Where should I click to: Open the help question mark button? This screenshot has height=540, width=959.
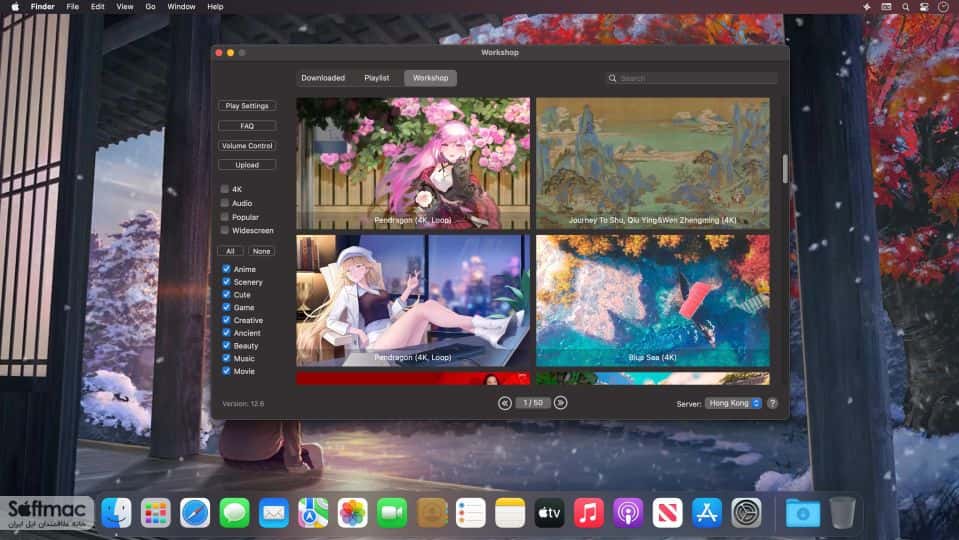(x=772, y=403)
